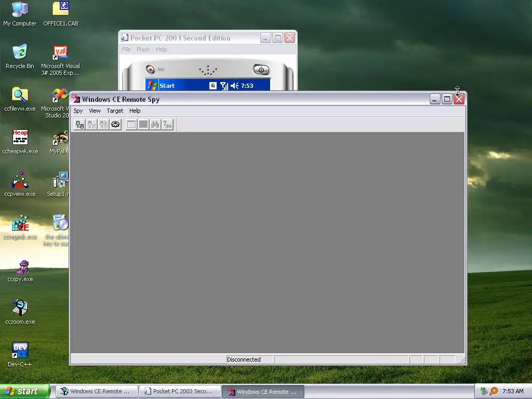Click the Disconnect from device toolbar icon
This screenshot has width=532, height=399.
coord(91,125)
